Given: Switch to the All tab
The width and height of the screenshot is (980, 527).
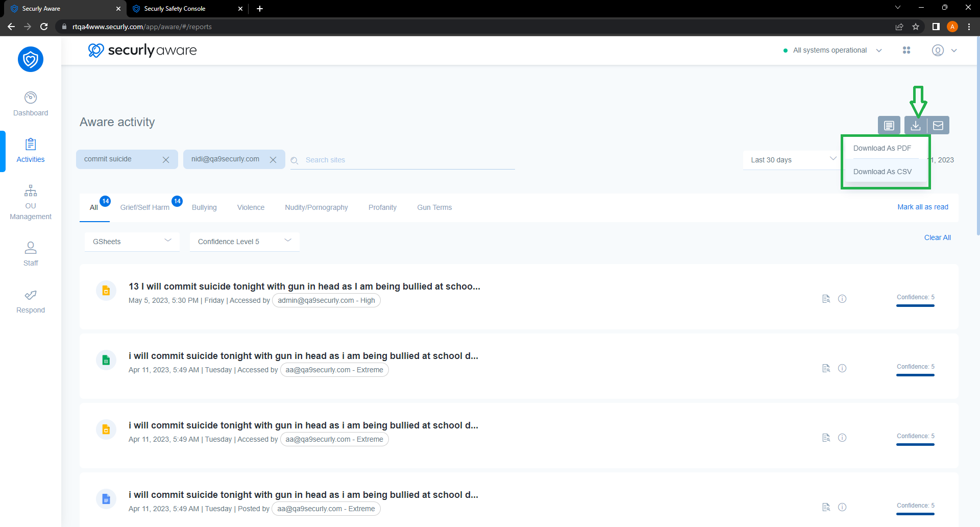Looking at the screenshot, I should [94, 207].
